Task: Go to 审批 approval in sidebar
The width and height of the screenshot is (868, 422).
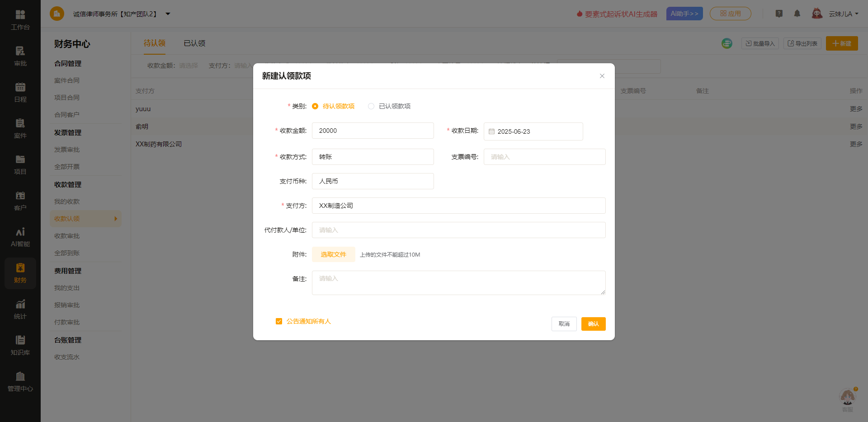Action: pyautogui.click(x=20, y=56)
